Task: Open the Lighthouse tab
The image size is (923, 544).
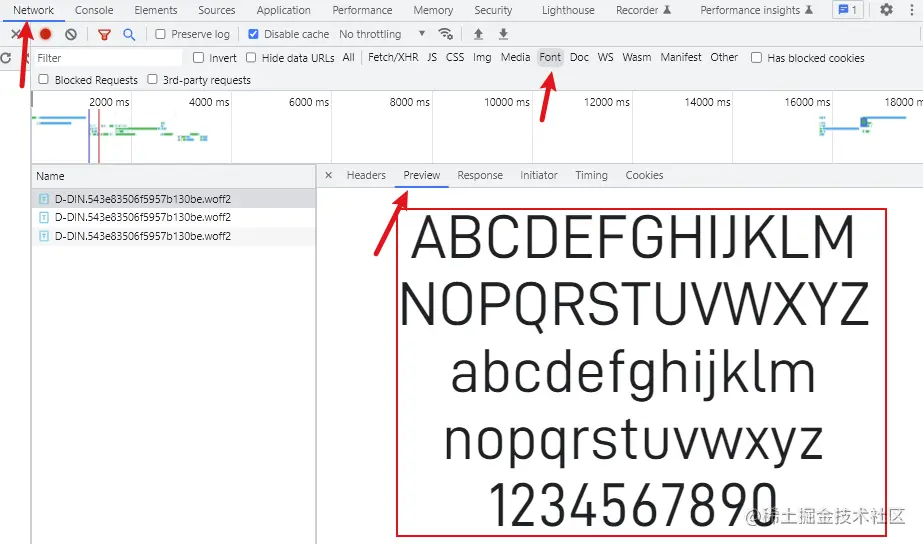Action: [x=568, y=10]
